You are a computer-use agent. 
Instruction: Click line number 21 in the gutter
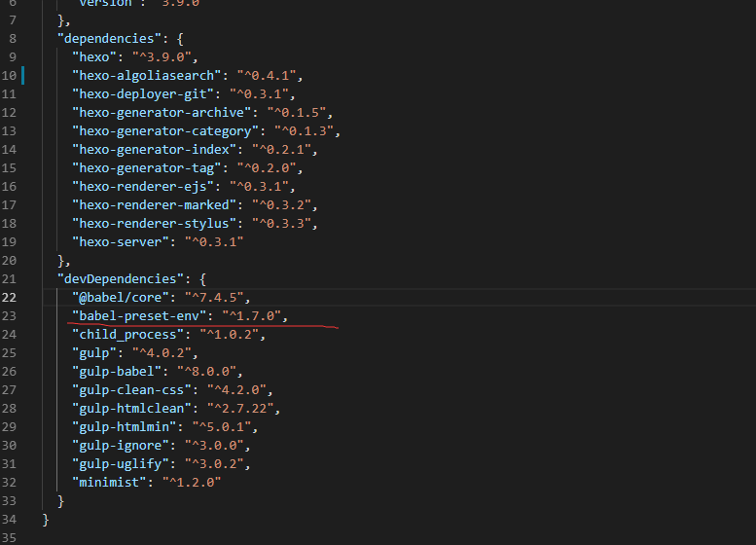[10, 278]
